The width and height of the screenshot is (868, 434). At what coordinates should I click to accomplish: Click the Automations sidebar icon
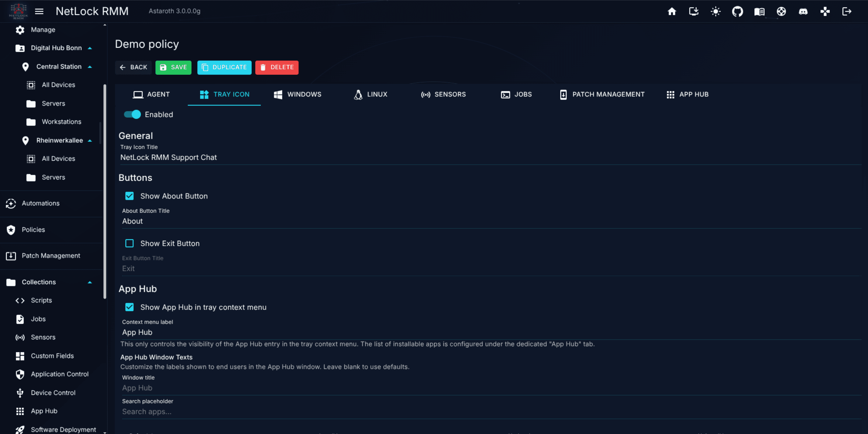tap(11, 203)
